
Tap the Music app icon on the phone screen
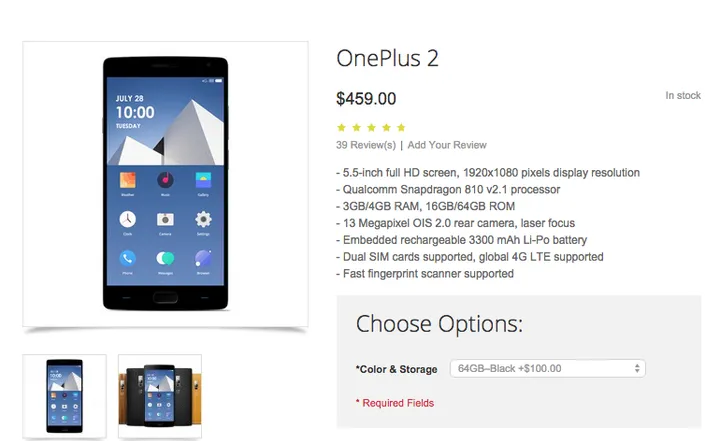165,181
